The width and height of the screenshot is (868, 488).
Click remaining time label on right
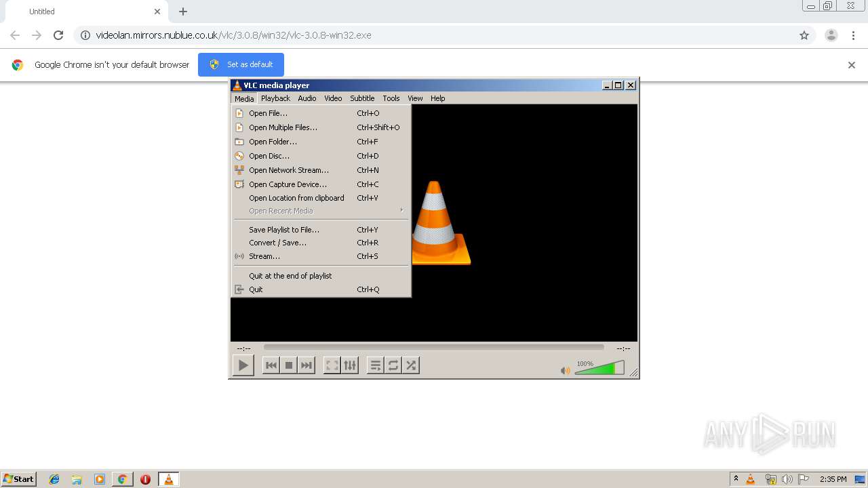click(623, 348)
